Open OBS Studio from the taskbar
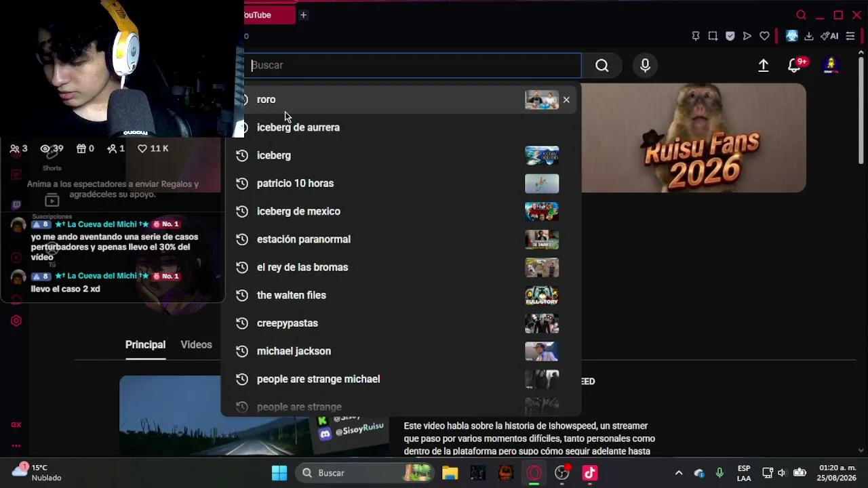This screenshot has height=488, width=868. click(x=562, y=473)
